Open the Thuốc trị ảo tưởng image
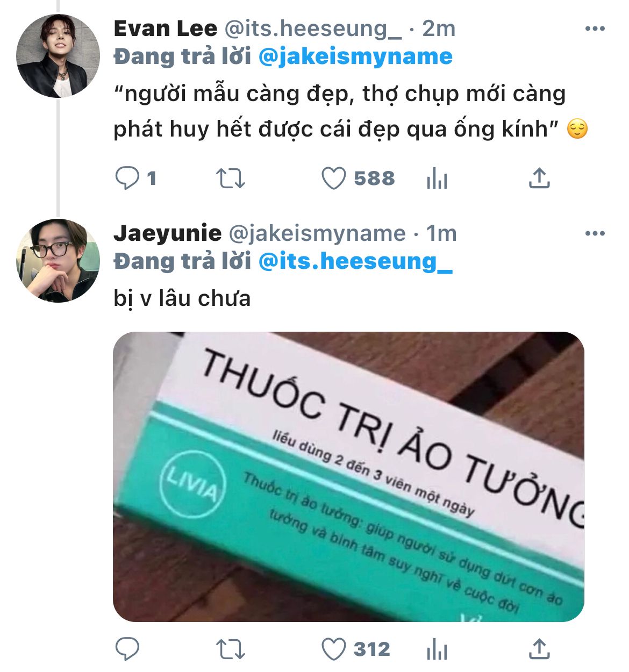This screenshot has height=672, width=629. tap(348, 477)
